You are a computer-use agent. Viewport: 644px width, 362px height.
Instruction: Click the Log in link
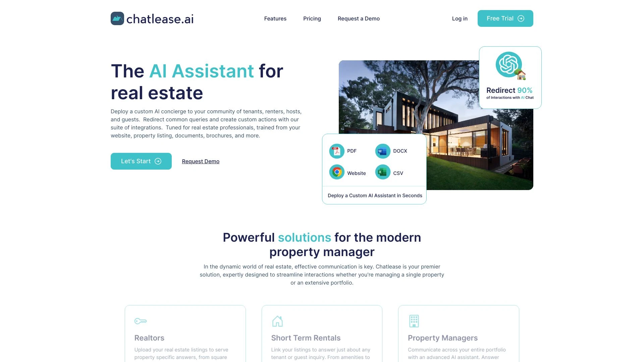(x=460, y=18)
